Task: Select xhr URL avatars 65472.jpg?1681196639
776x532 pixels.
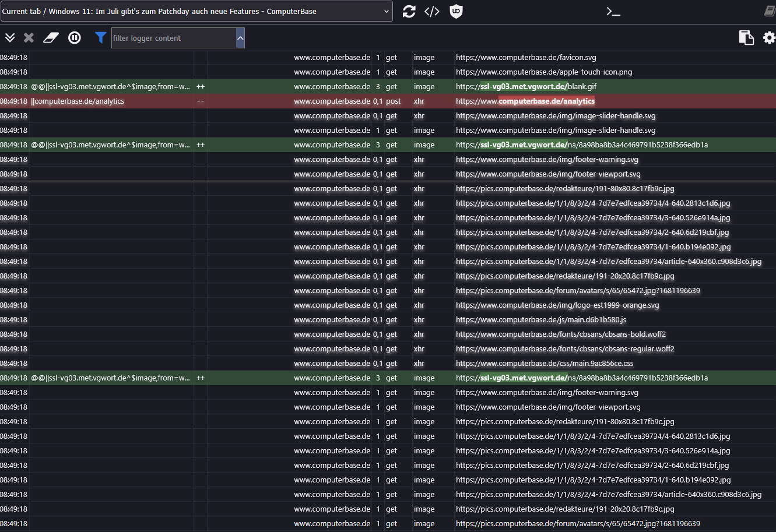Action: click(578, 291)
